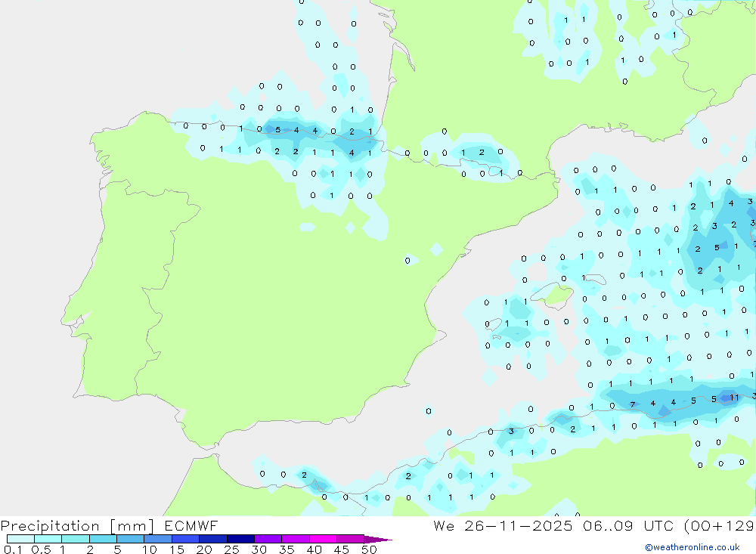Click legend label '10'
The image size is (756, 554).
click(149, 549)
